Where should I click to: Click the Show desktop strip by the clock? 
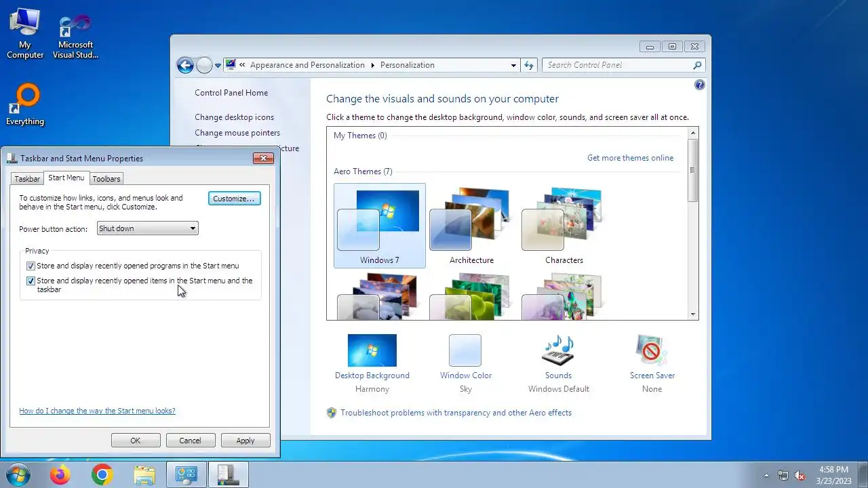[x=863, y=475]
